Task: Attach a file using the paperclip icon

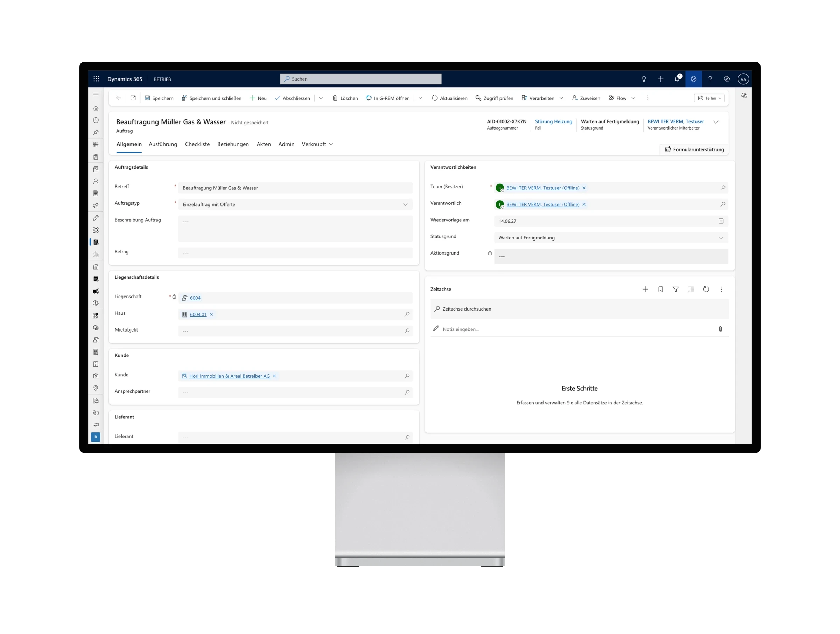Action: pyautogui.click(x=720, y=329)
